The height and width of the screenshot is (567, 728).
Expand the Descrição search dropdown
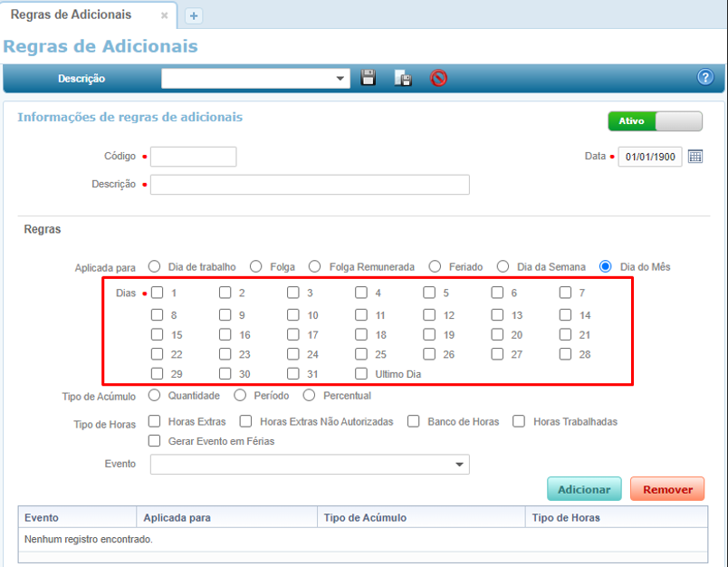point(341,79)
